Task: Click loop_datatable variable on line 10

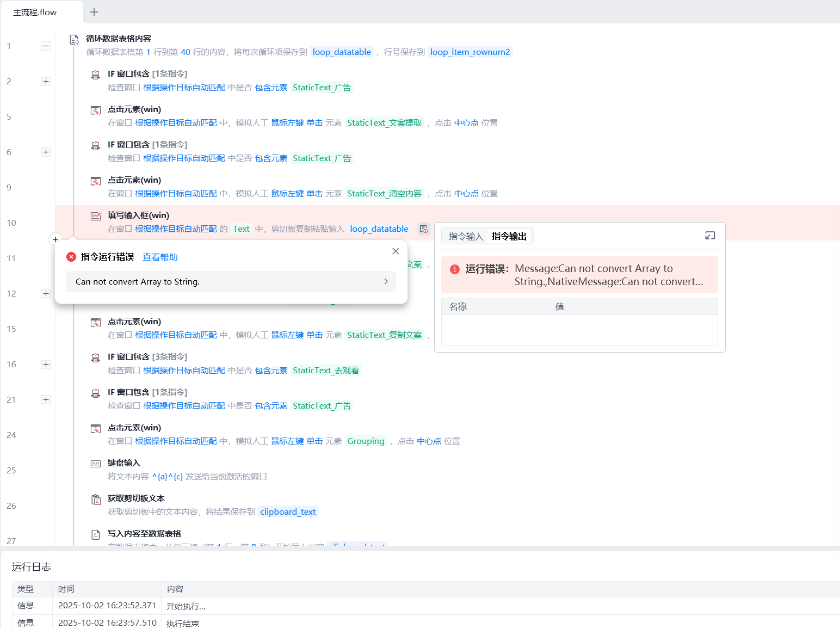Action: (x=379, y=229)
